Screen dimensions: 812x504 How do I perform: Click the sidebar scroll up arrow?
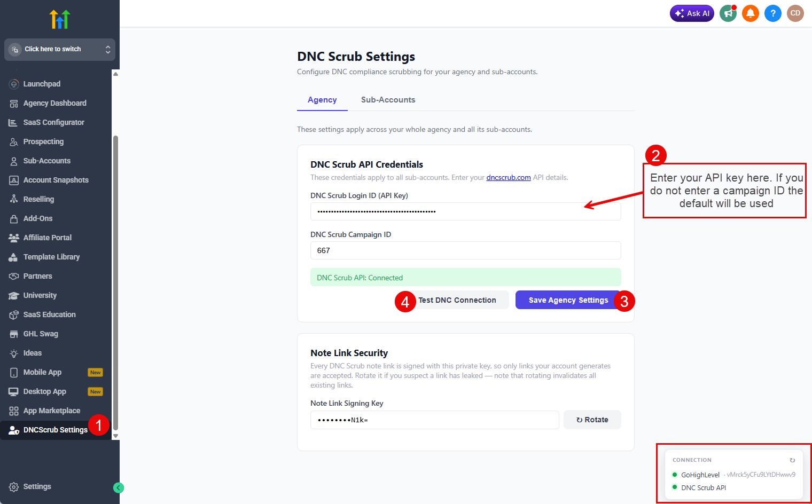point(115,74)
